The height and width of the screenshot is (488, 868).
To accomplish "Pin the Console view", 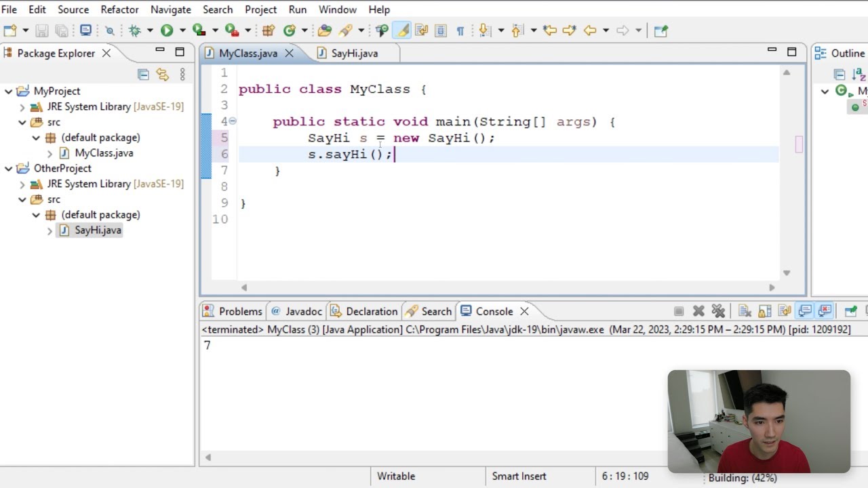I will point(850,311).
